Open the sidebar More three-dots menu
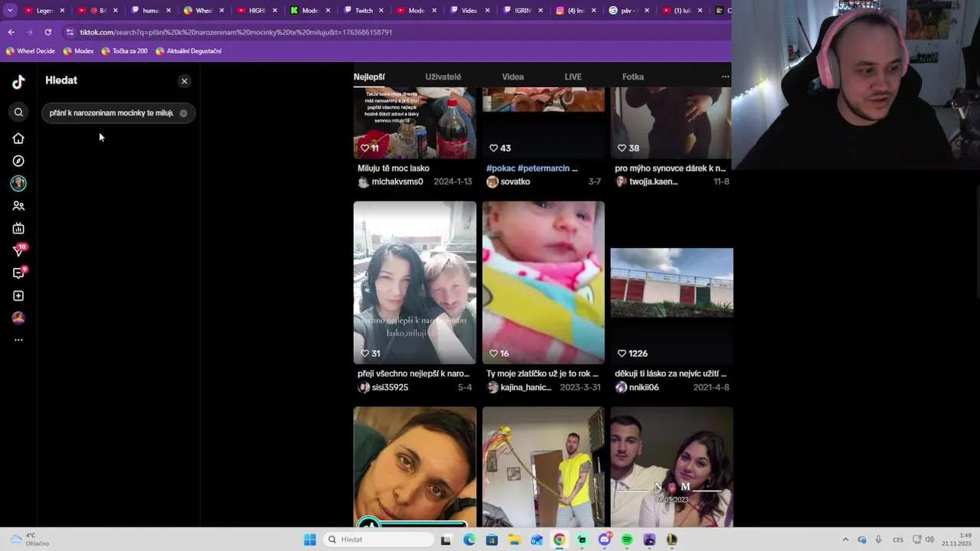980x551 pixels. point(18,340)
